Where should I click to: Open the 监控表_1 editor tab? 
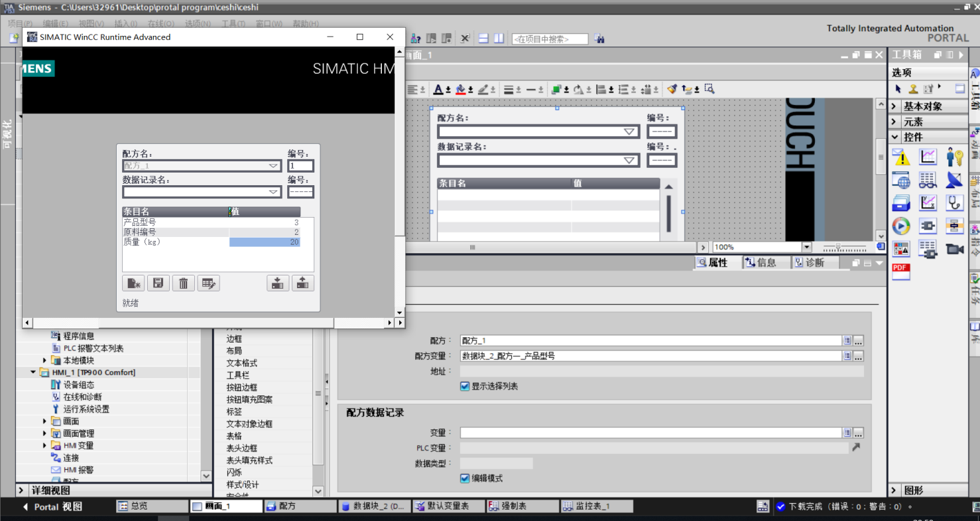point(597,506)
